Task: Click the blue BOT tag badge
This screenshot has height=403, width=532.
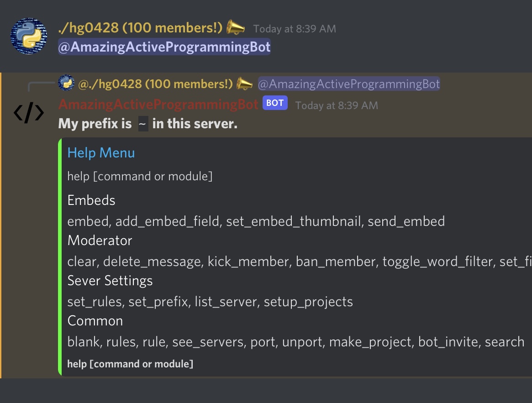Action: coord(275,103)
